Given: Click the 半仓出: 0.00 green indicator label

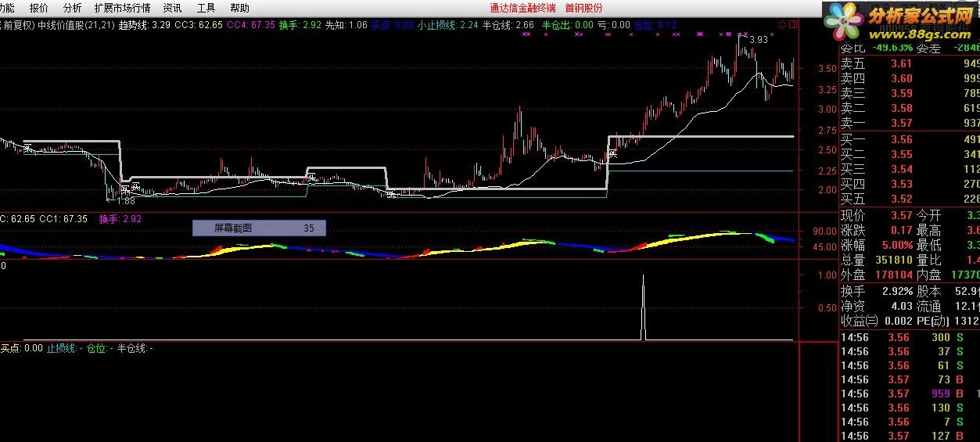Looking at the screenshot, I should (x=568, y=25).
